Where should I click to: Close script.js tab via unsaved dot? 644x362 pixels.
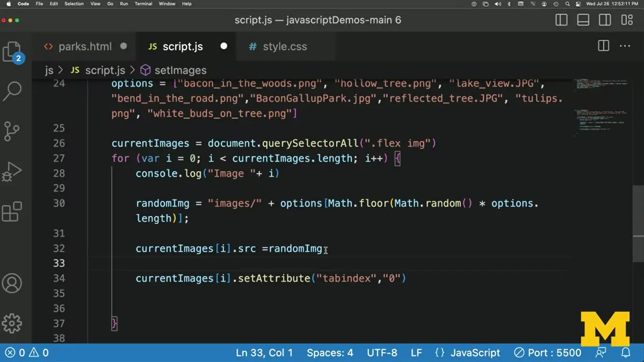point(224,46)
